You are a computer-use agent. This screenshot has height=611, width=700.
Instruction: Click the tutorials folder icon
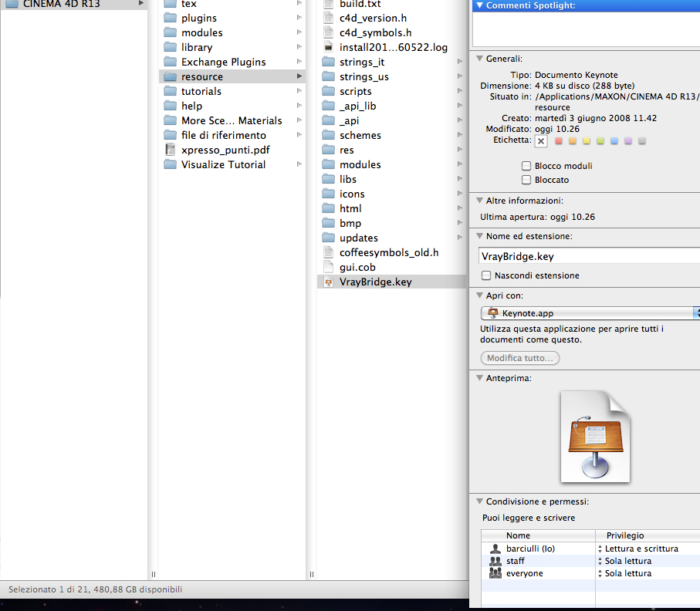point(170,92)
